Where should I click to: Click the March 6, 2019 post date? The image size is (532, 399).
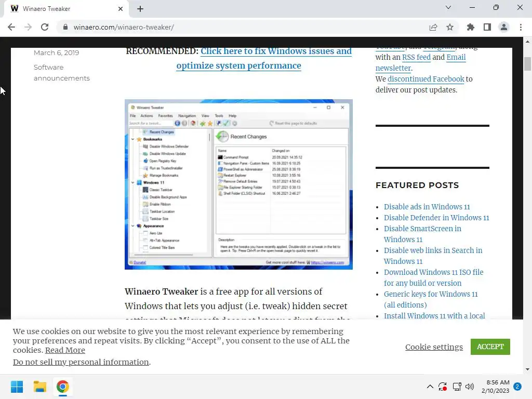[x=56, y=52]
